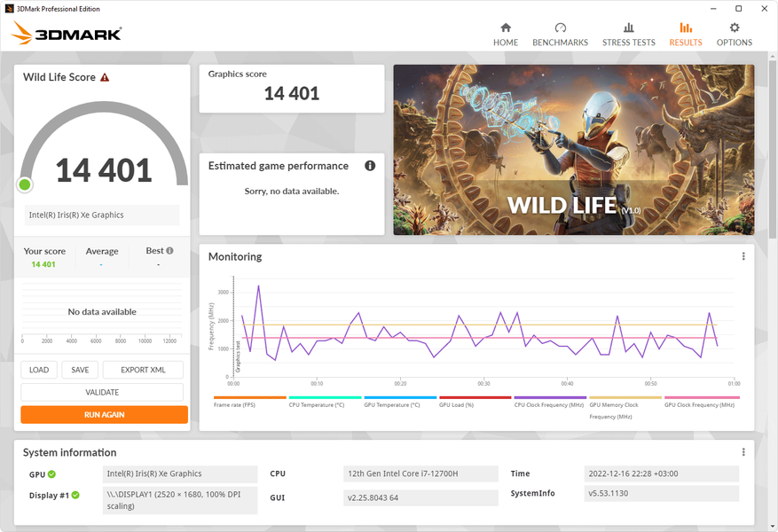Click the Graphics score value 14 401
Screen dimensions: 778x532
(x=292, y=93)
